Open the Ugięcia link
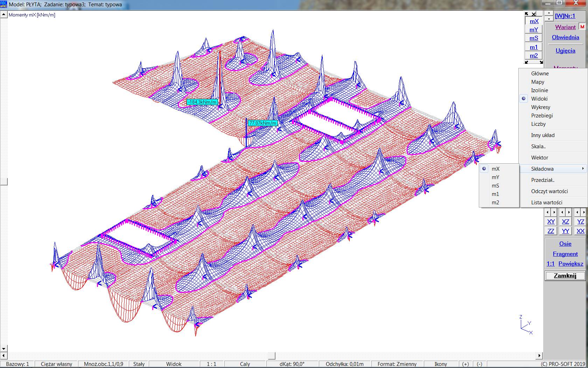This screenshot has width=588, height=368. (x=565, y=51)
